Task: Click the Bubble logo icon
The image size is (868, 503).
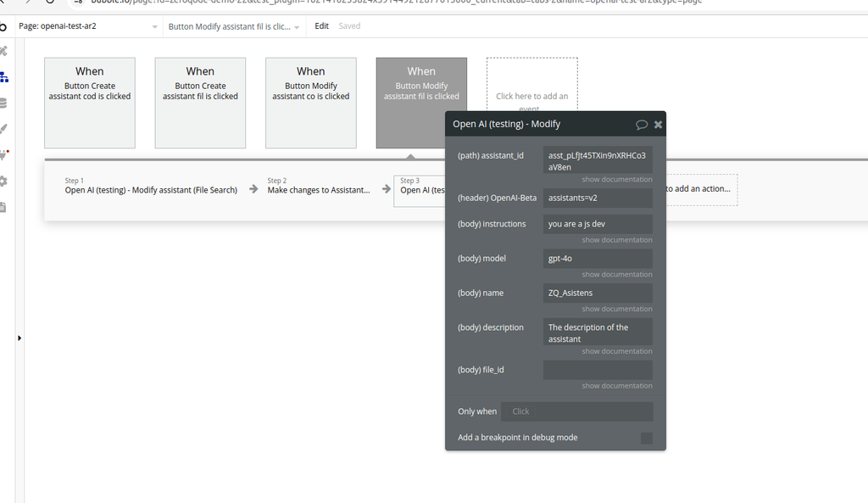Action: [x=3, y=26]
